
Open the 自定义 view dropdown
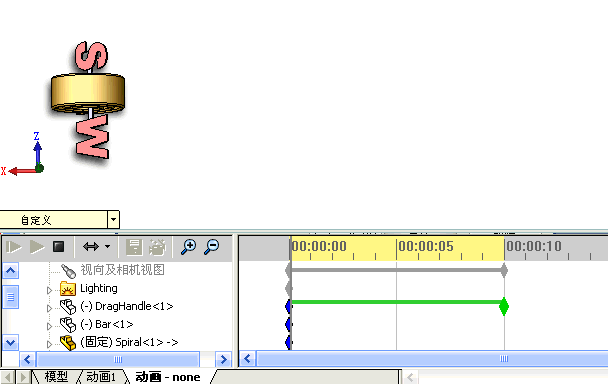pyautogui.click(x=113, y=220)
